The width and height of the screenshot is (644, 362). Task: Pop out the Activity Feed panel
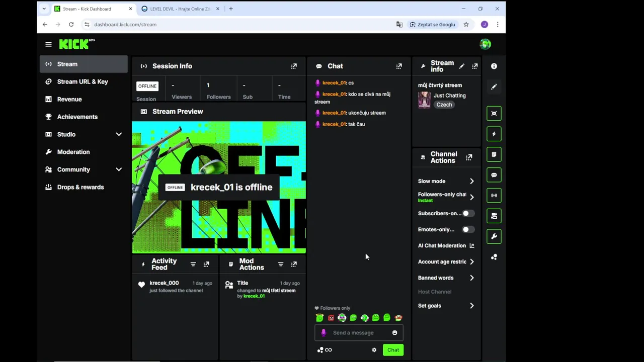pos(206,264)
